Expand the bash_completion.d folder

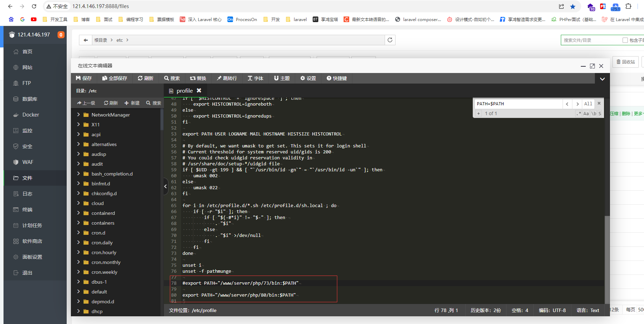pos(78,173)
